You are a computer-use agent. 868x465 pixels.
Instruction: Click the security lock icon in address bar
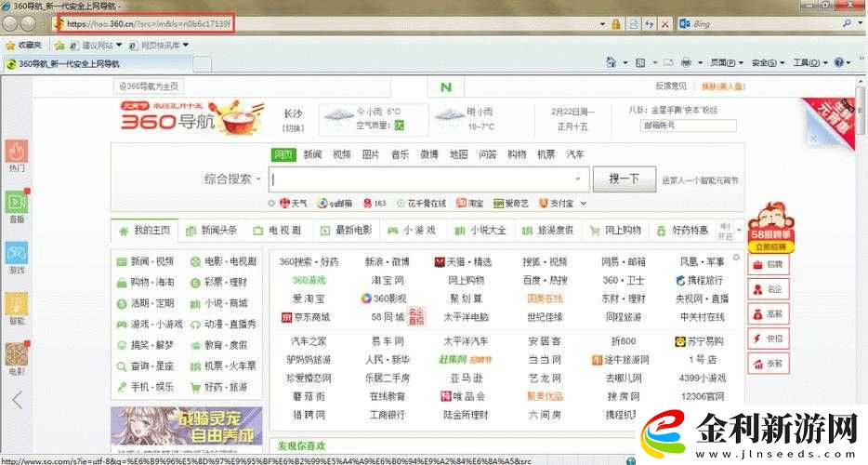616,24
